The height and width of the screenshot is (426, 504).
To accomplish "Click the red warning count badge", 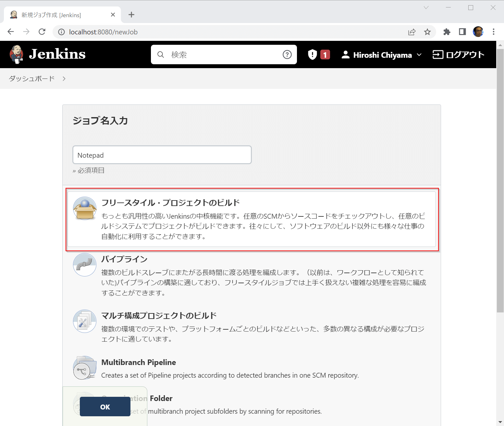I will tap(325, 55).
